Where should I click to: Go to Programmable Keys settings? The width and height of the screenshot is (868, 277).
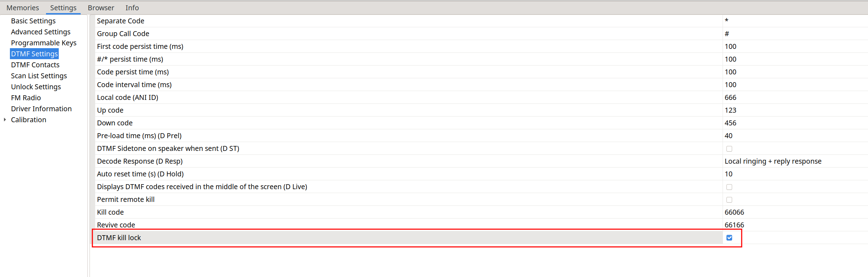coord(44,43)
